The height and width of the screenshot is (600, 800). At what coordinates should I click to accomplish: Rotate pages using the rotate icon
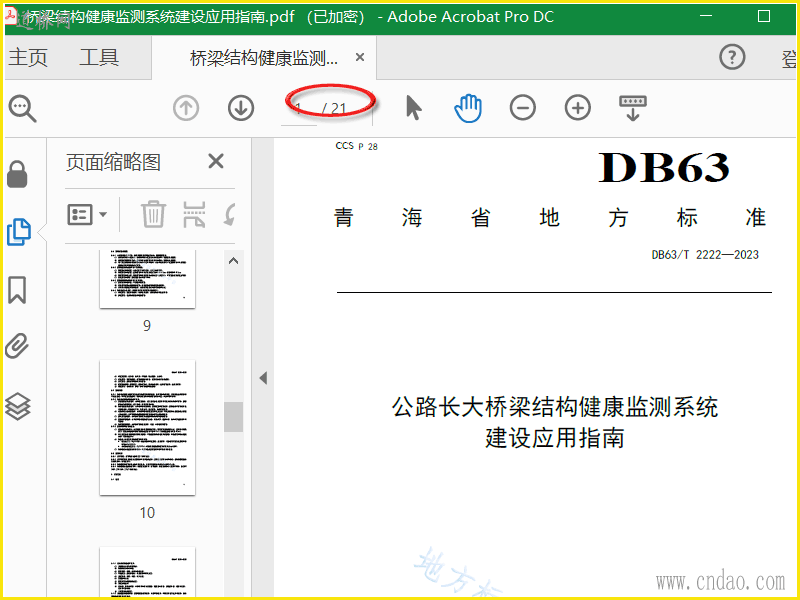click(230, 214)
